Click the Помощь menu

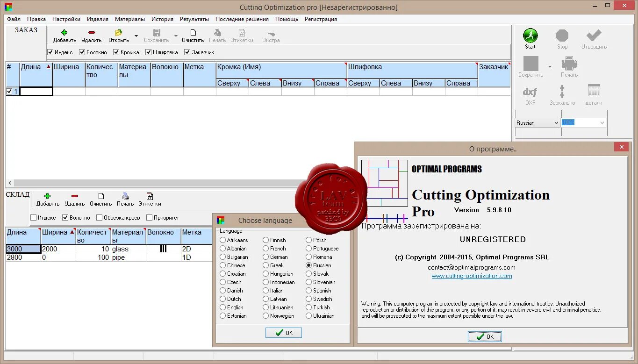pos(287,19)
